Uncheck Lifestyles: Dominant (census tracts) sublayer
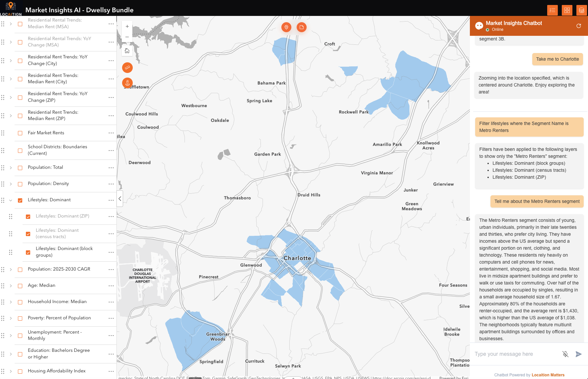Viewport: 588px width, 379px height. click(28, 234)
